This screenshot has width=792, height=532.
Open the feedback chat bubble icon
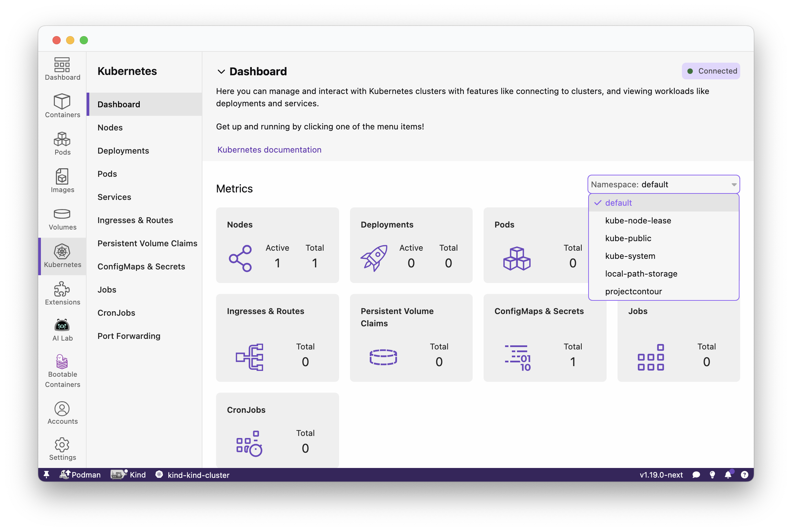point(696,475)
